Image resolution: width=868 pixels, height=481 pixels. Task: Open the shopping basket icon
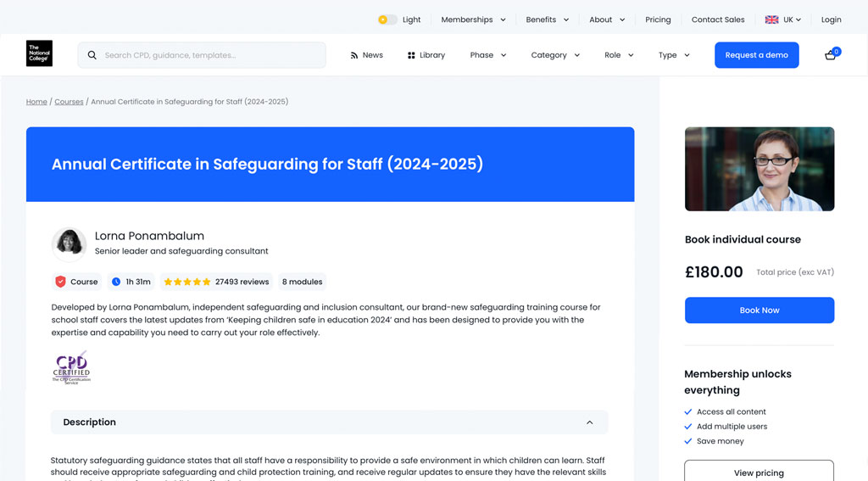coord(831,55)
